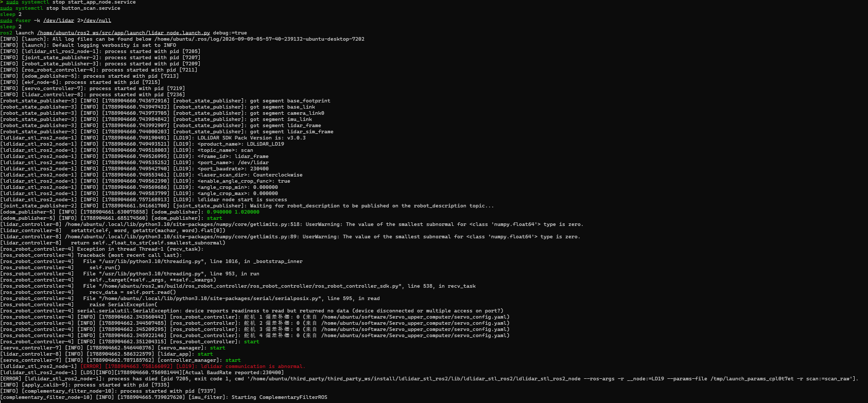Click the green 'start' after [servo_manager]

pos(218,348)
